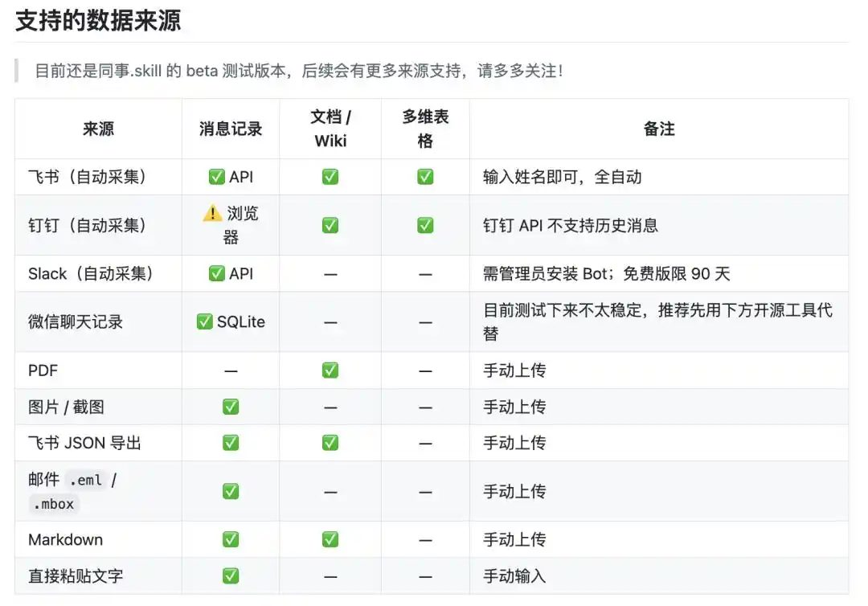Toggle the checkmark beside 飞书 JSON 导出
This screenshot has width=868, height=606.
(x=231, y=443)
